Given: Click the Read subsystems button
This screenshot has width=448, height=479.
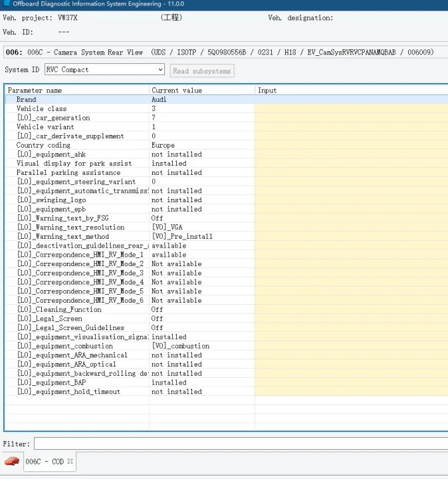Looking at the screenshot, I should pos(202,71).
